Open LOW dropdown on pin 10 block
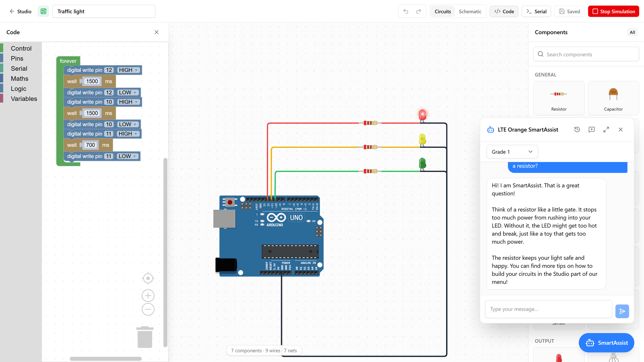Screen dimensions: 644x362 click(128, 124)
